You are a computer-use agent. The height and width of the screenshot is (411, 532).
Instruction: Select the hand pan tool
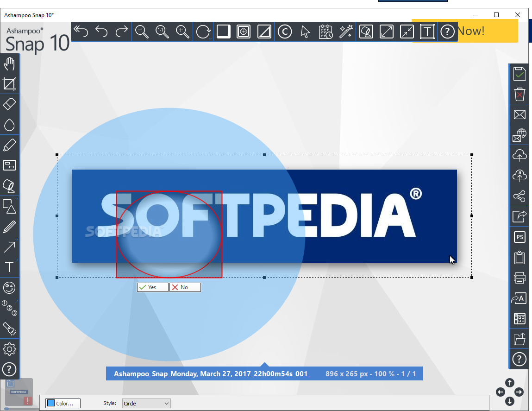[10, 63]
